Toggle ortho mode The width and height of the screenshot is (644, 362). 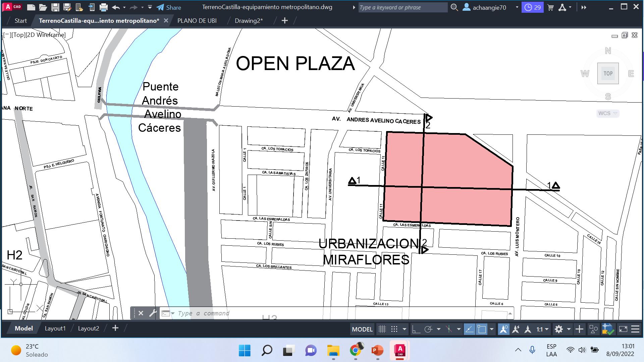coord(416,329)
